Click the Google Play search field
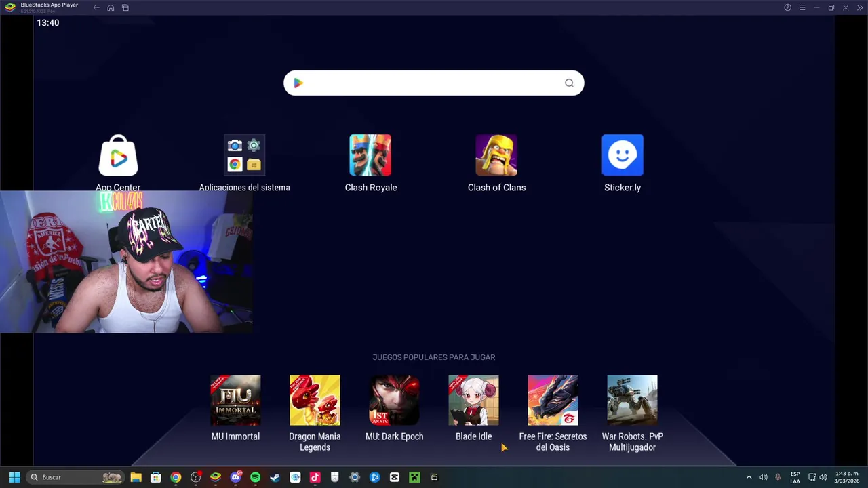 click(434, 83)
